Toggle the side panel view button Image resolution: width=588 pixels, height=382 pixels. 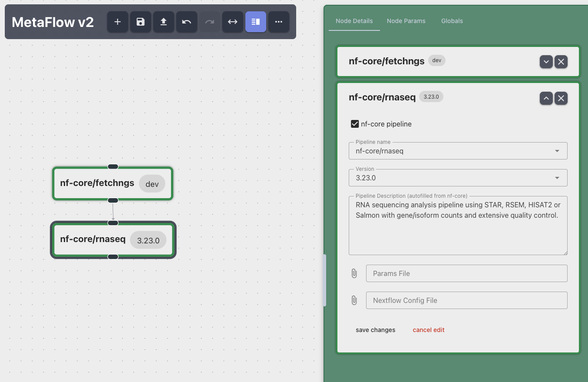tap(256, 22)
